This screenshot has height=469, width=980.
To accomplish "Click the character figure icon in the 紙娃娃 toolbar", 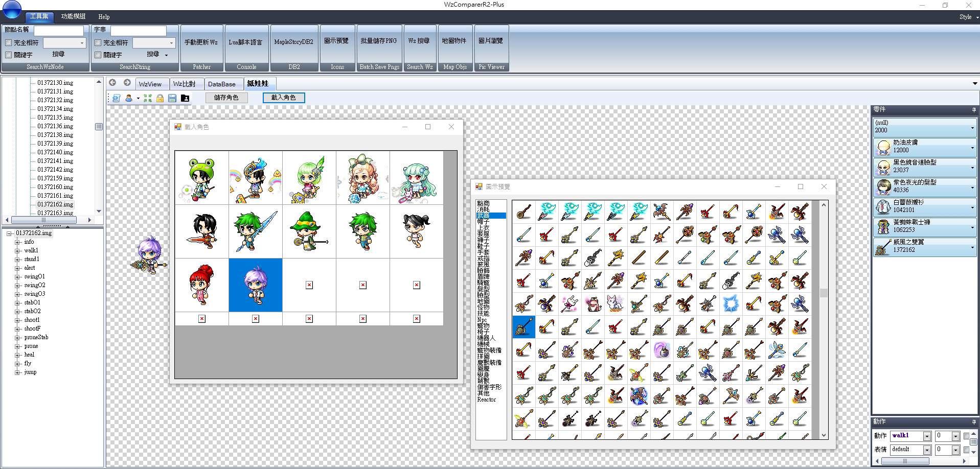I will (x=129, y=98).
